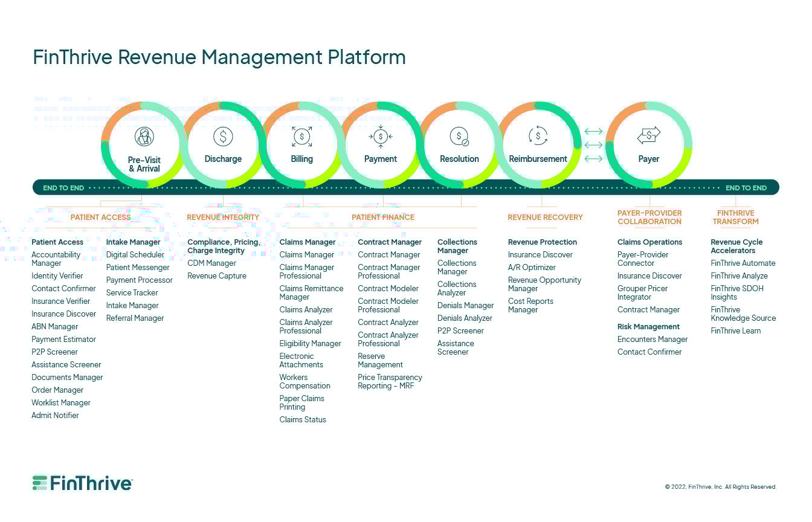Image resolution: width=812 pixels, height=522 pixels.
Task: Click CDM Manager under Compliance, Pricing, Charge Integrity
Action: tap(211, 263)
